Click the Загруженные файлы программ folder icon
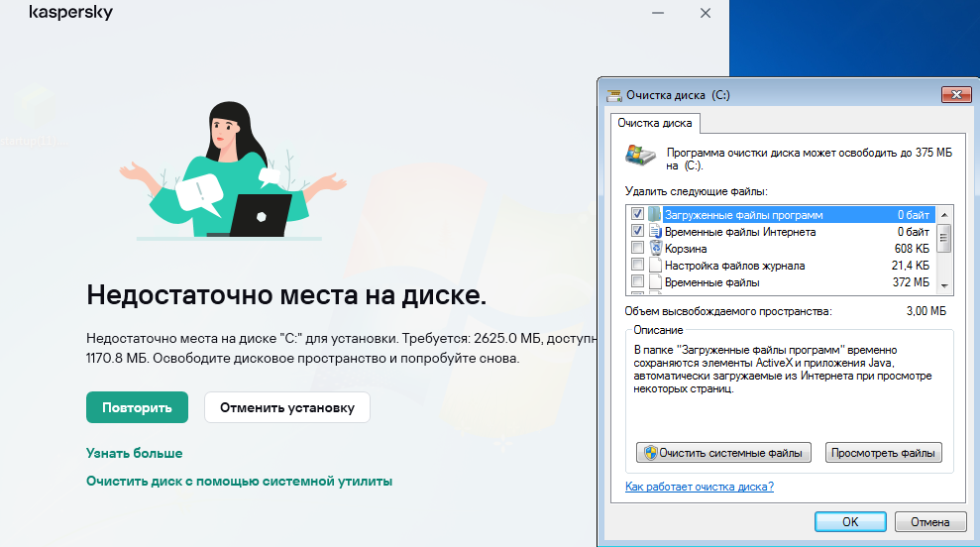The image size is (980, 547). tap(655, 214)
